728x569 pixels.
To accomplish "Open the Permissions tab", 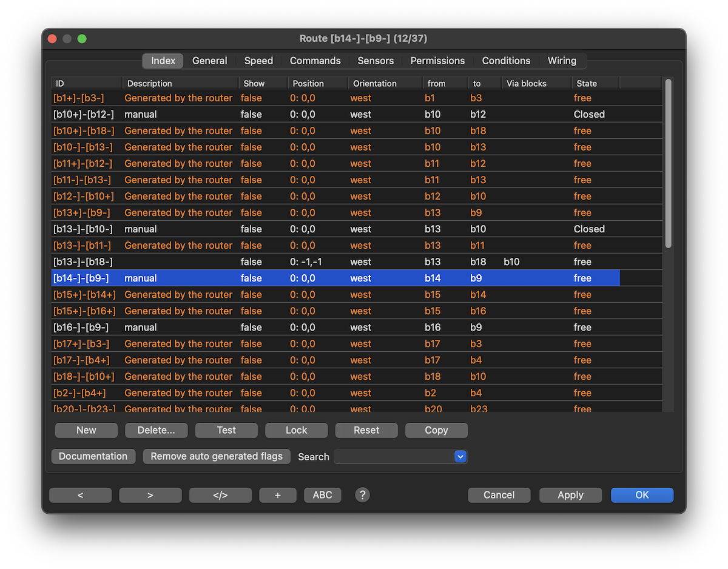I will (437, 61).
